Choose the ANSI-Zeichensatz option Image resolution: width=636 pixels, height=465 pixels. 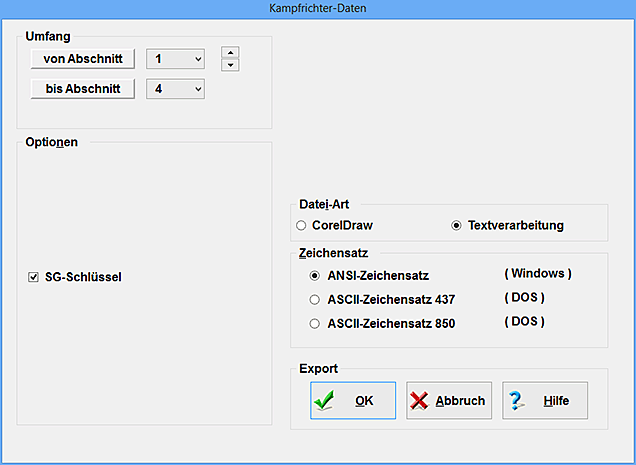click(315, 275)
